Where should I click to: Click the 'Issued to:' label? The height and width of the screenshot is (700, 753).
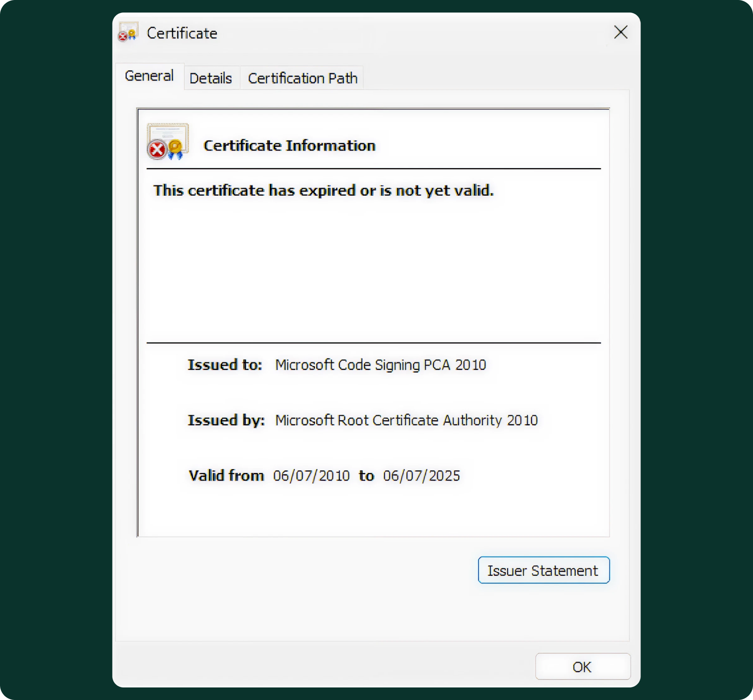pos(225,365)
